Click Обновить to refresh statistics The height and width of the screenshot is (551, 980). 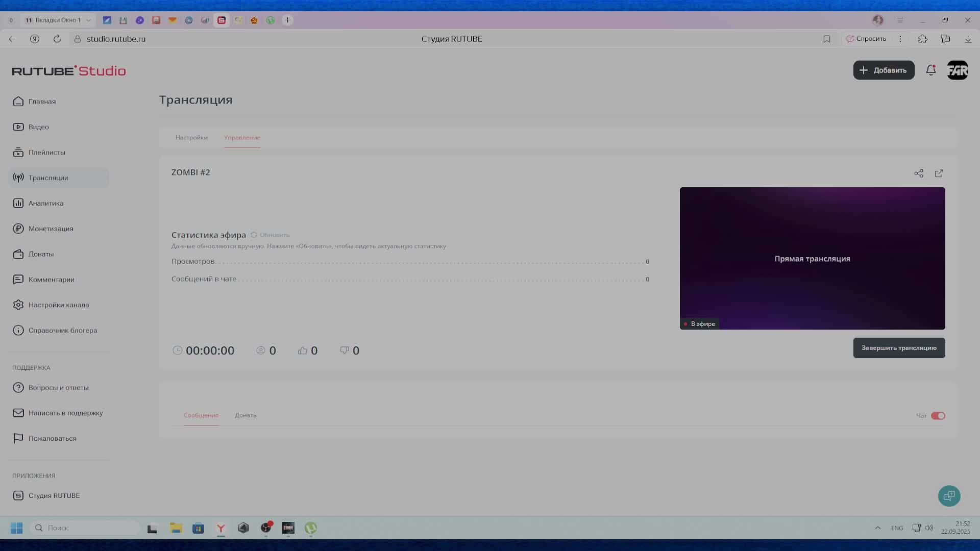271,235
